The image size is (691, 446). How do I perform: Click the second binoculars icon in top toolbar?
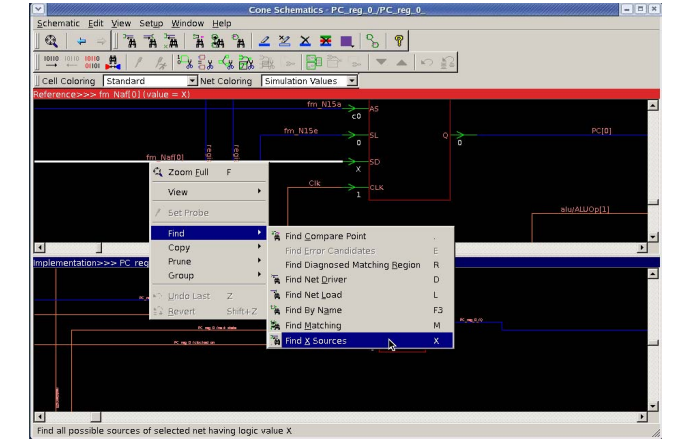(x=150, y=41)
